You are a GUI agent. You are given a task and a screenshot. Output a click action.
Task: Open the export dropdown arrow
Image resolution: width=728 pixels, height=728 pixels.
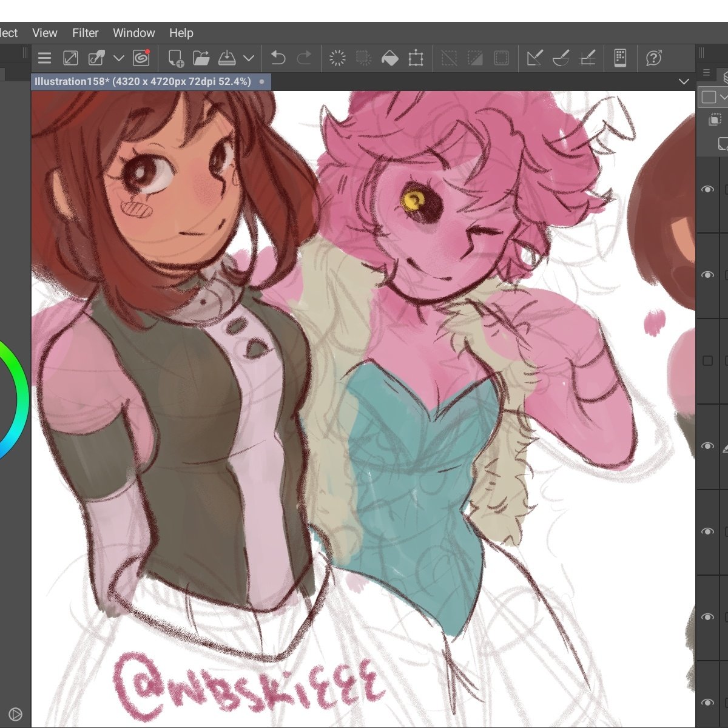point(249,58)
